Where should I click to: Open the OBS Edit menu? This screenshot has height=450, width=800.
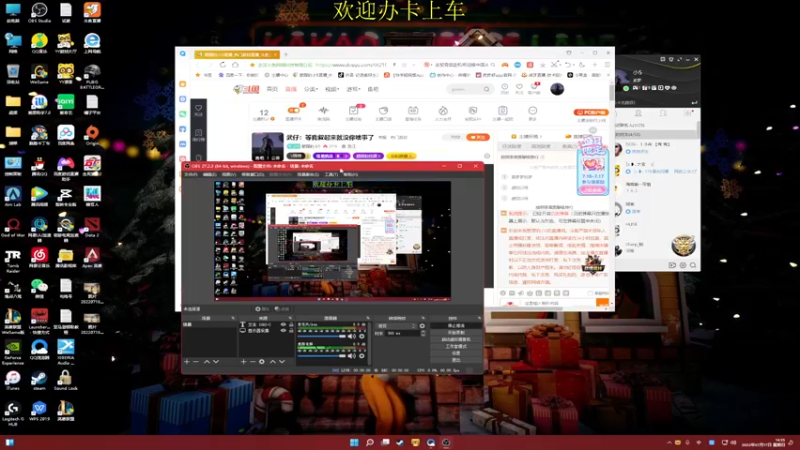point(210,174)
